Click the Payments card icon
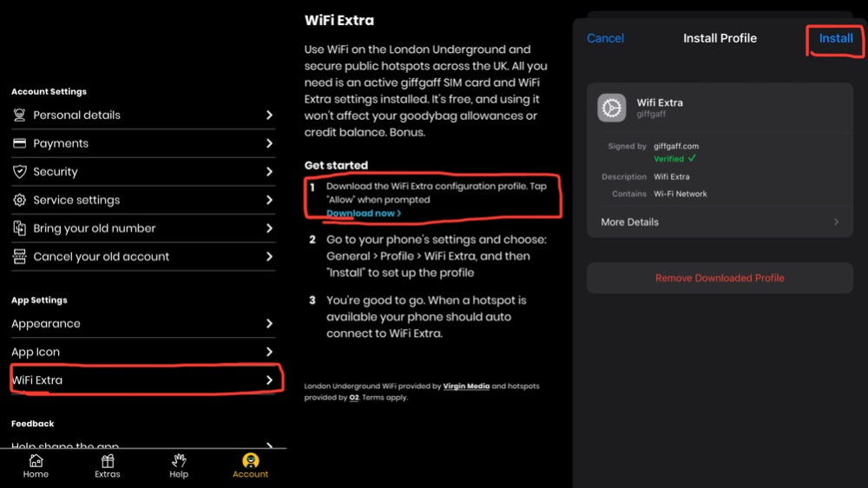The width and height of the screenshot is (868, 488). coord(19,143)
